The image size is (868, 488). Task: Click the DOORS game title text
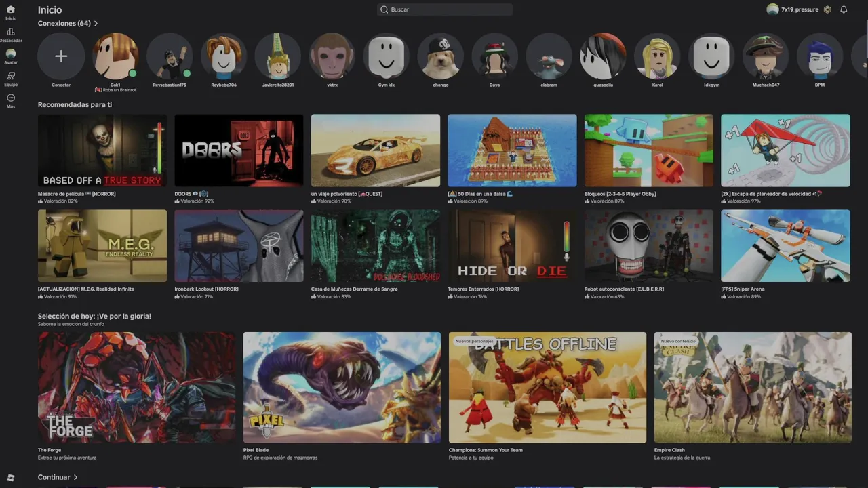point(191,194)
